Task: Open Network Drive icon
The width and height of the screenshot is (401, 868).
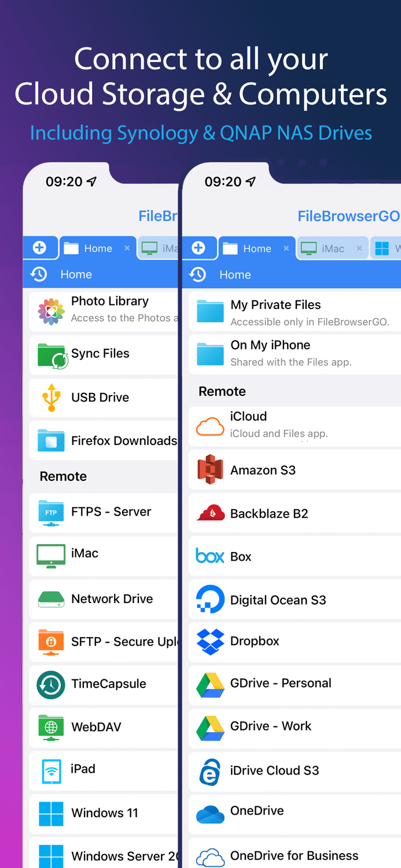Action: pos(51,599)
